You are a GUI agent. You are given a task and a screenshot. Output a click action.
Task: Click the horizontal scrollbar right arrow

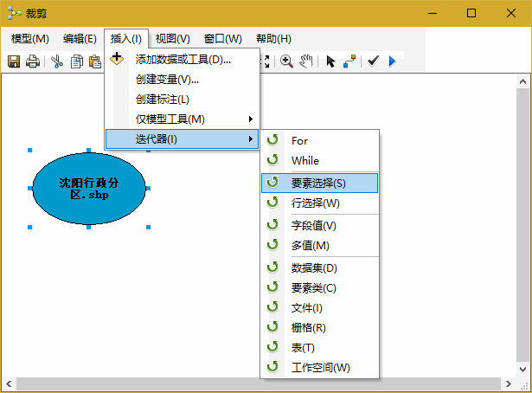point(508,383)
